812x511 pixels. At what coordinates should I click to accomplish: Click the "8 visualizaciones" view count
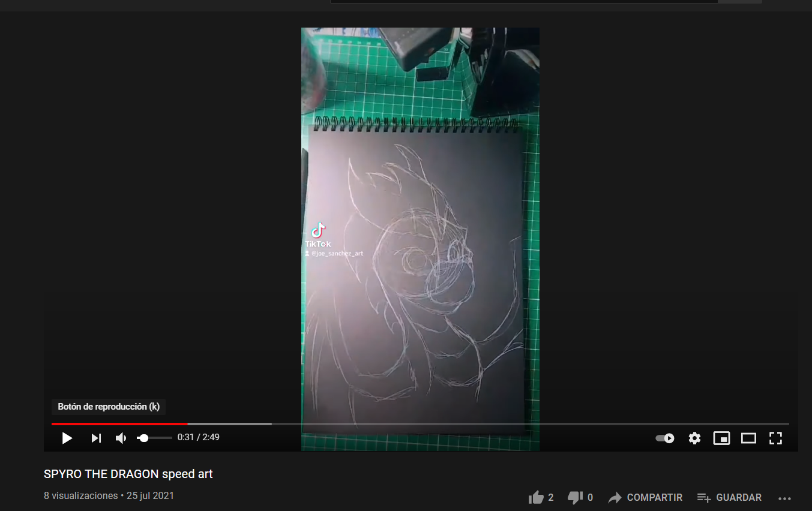(x=81, y=496)
